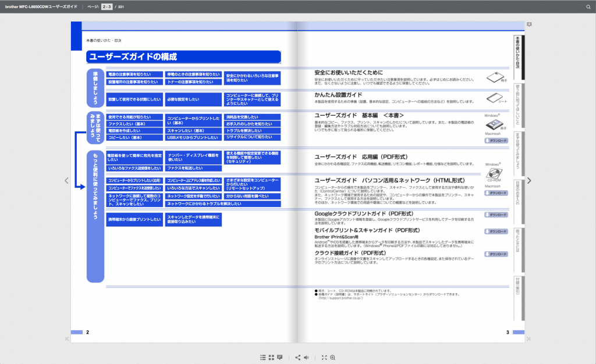596x364 pixels.
Task: Click the スキャンしたい(基本) box
Action: 193,131
